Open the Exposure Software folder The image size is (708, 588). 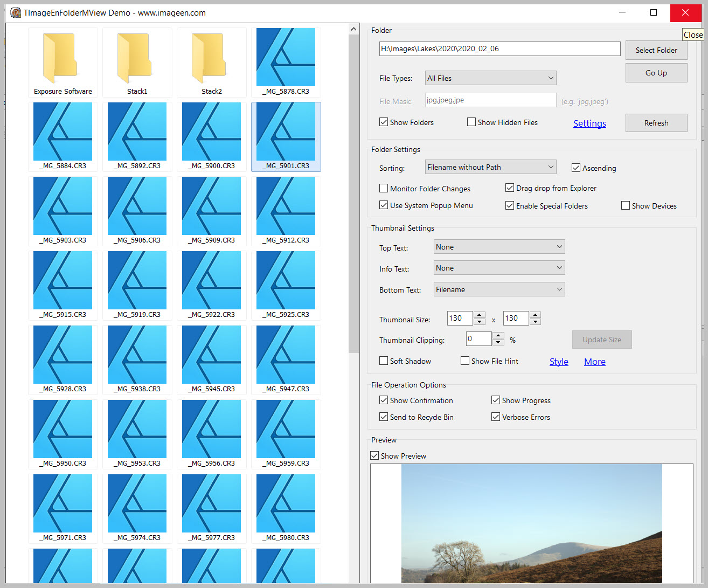tap(63, 63)
